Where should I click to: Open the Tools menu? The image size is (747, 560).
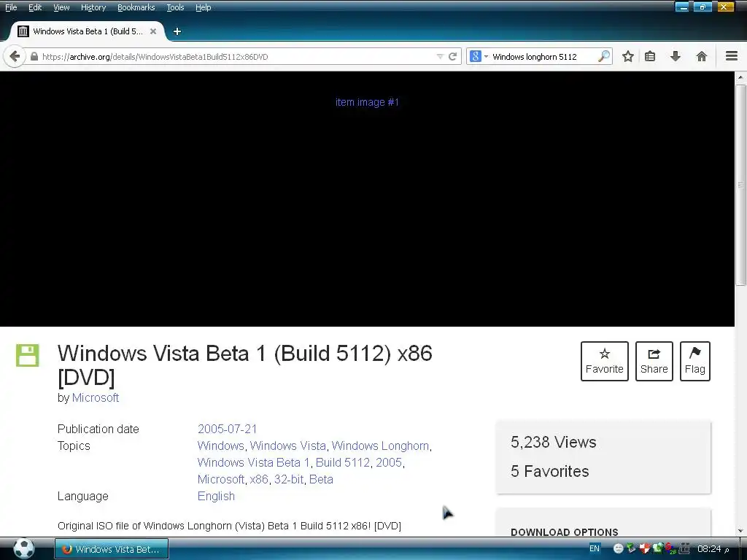pyautogui.click(x=175, y=7)
